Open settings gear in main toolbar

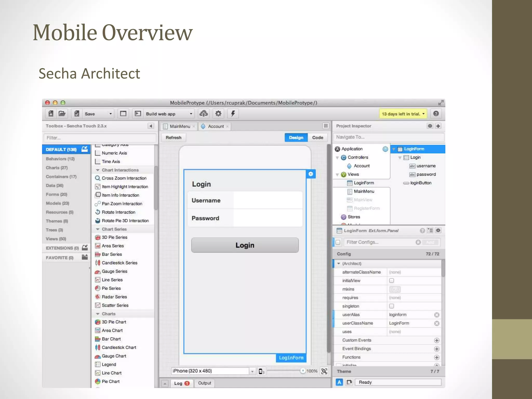click(x=218, y=114)
